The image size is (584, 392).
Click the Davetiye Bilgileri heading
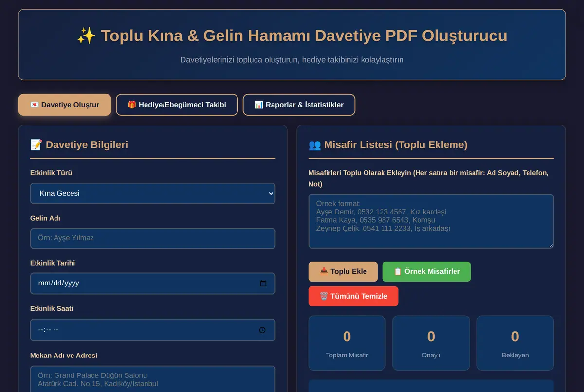79,144
